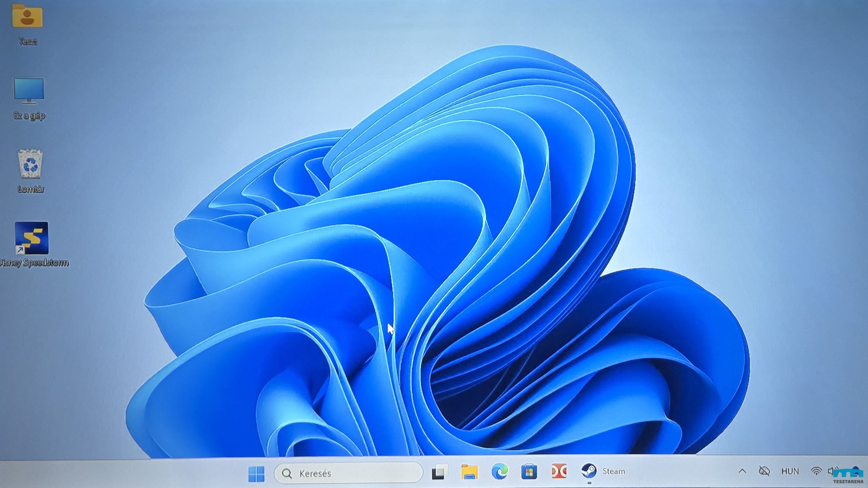The image size is (868, 488).
Task: Open the Teszt user folder icon
Action: point(27,16)
